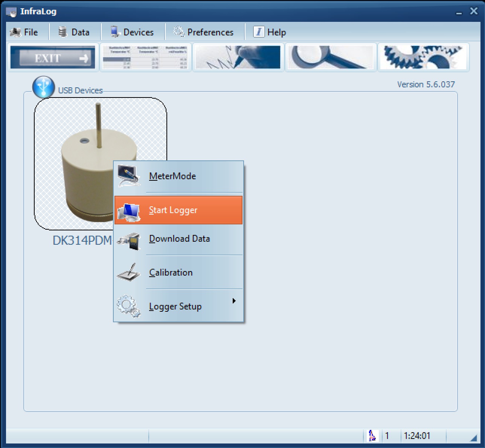The image size is (485, 448).
Task: Open the Devices menu
Action: point(132,32)
